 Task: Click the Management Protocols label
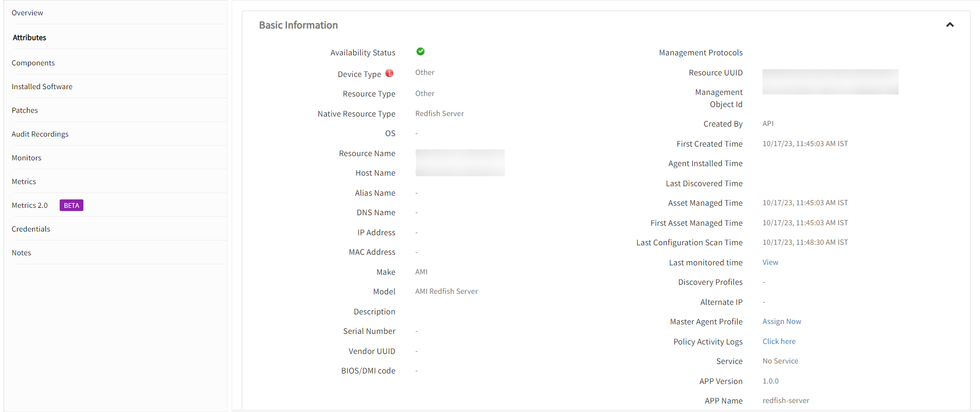tap(701, 53)
